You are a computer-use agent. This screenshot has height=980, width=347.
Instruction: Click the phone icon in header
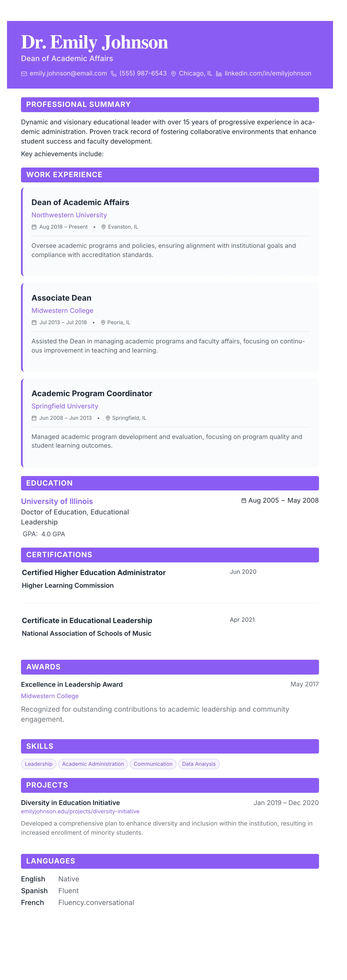pos(113,74)
